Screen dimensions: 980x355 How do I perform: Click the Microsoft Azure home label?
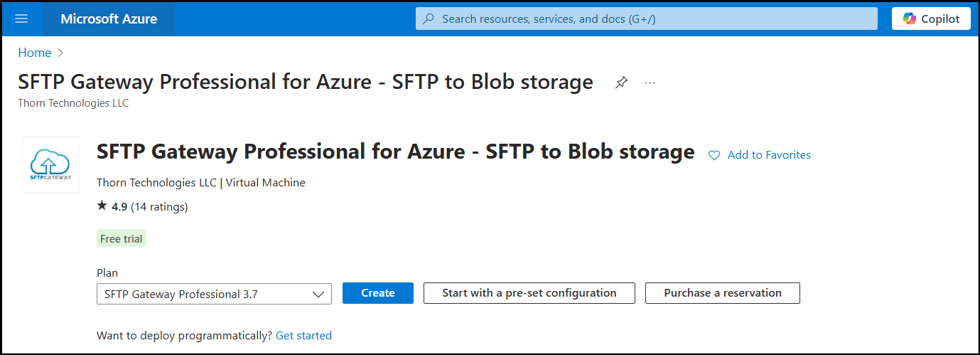(x=109, y=18)
